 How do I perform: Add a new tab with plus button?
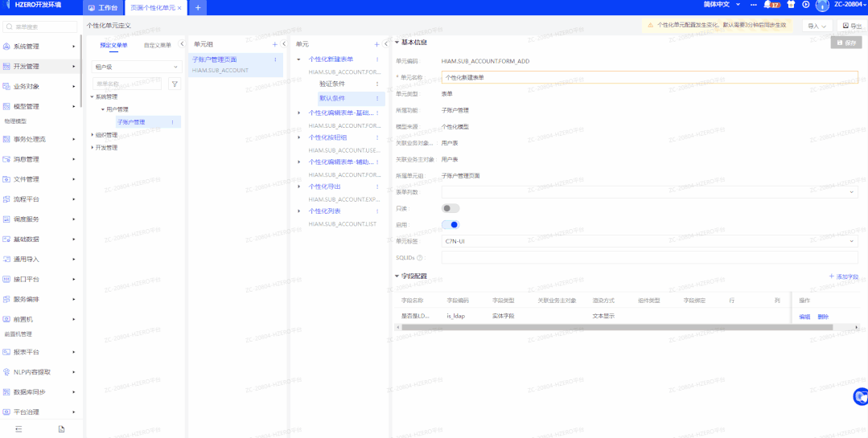[x=198, y=7]
